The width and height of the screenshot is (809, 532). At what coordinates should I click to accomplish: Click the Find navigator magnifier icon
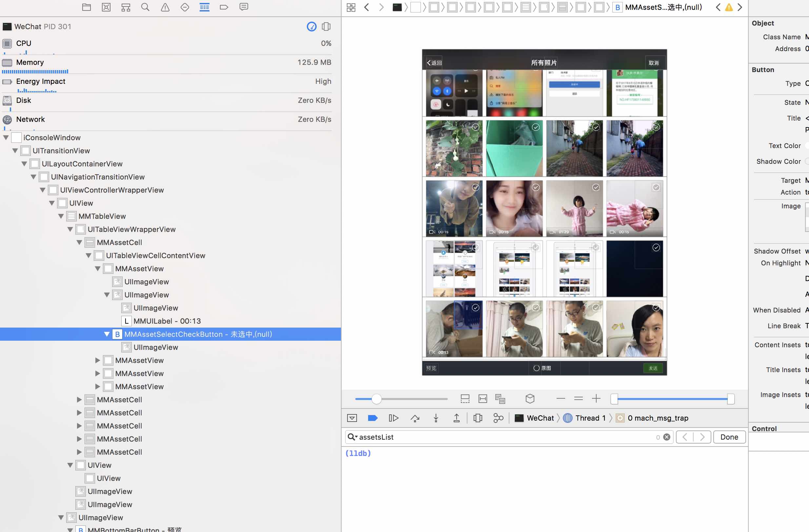(x=145, y=7)
